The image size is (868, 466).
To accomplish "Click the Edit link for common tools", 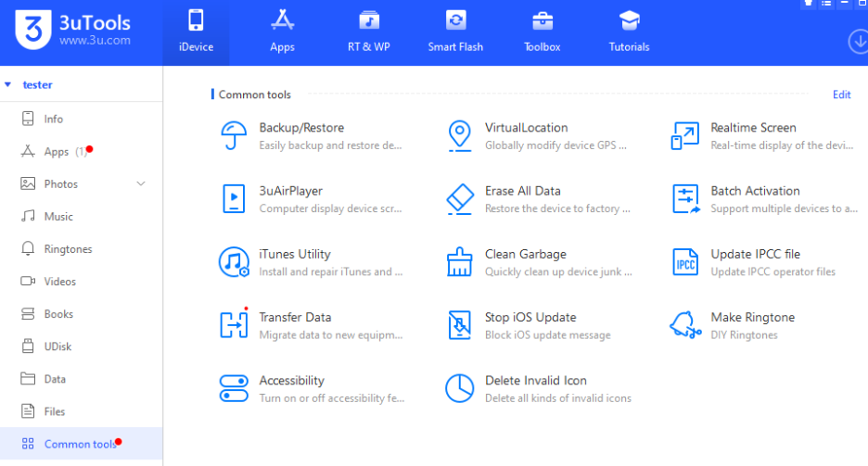I will (841, 94).
